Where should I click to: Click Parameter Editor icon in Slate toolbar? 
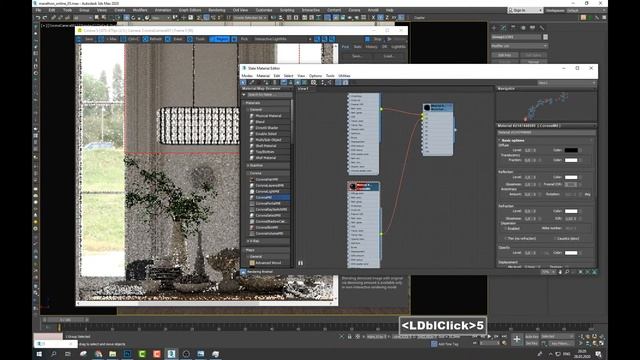coord(345,82)
